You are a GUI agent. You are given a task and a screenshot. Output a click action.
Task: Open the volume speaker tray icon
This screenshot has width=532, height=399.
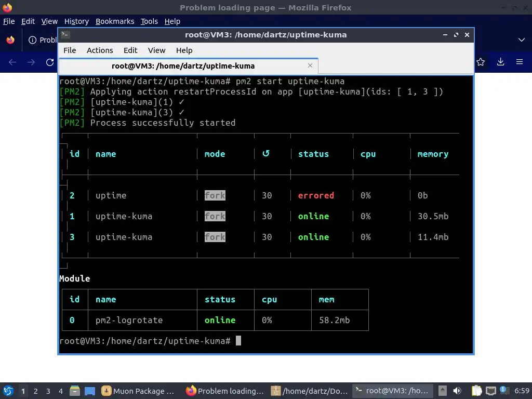point(457,391)
